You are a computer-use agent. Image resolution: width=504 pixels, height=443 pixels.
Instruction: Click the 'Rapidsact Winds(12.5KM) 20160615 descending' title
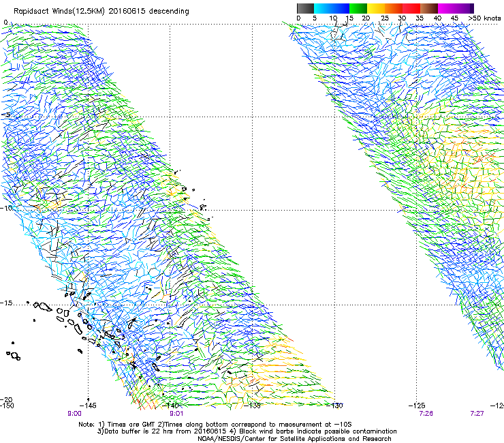[x=101, y=12]
